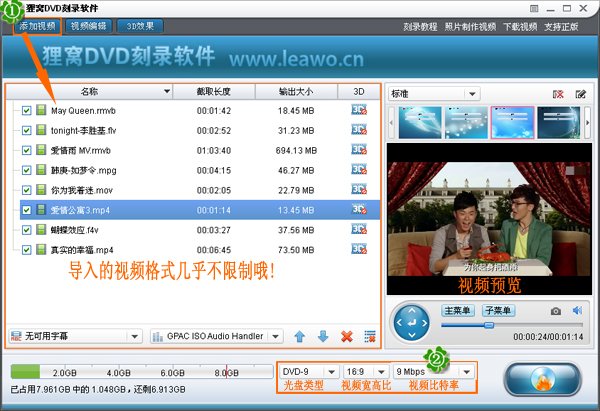Click the up arrow on the navigation pad
Image resolution: width=600 pixels, height=411 pixels.
[x=412, y=311]
